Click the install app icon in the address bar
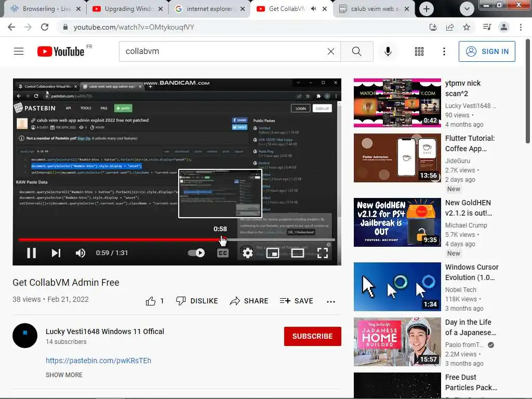Viewport: 532px width, 399px height. (x=433, y=27)
